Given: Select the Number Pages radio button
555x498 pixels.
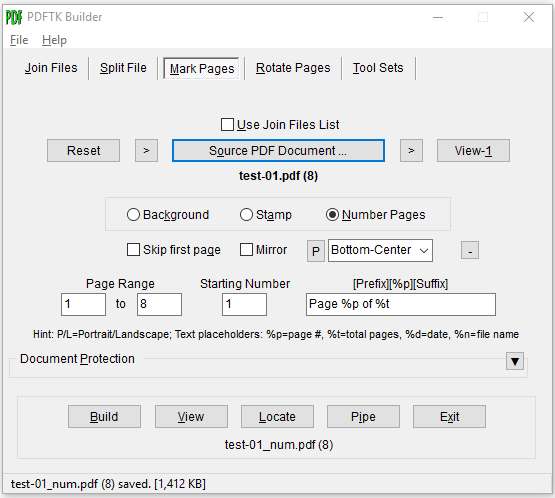Looking at the screenshot, I should tap(332, 215).
